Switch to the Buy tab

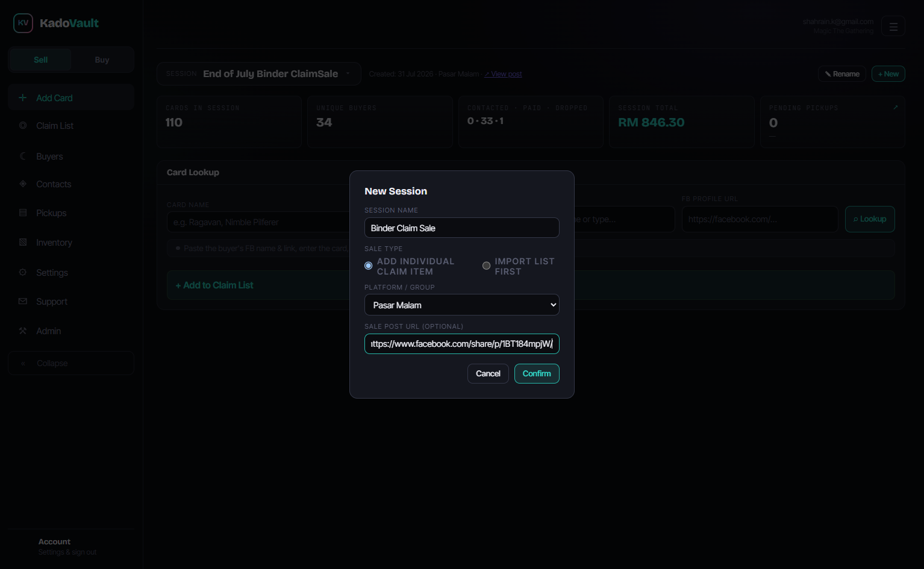coord(102,60)
